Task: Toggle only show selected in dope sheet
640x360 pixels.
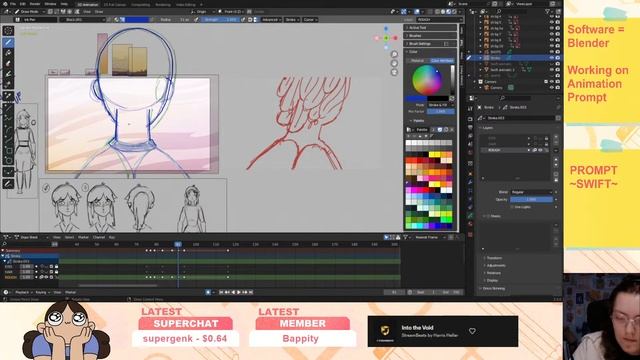Action: click(386, 237)
